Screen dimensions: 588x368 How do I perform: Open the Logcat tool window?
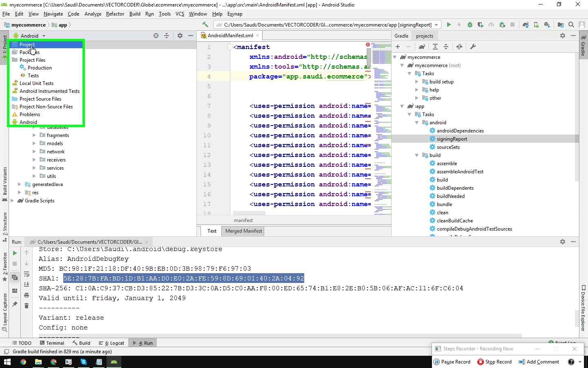tap(111, 343)
